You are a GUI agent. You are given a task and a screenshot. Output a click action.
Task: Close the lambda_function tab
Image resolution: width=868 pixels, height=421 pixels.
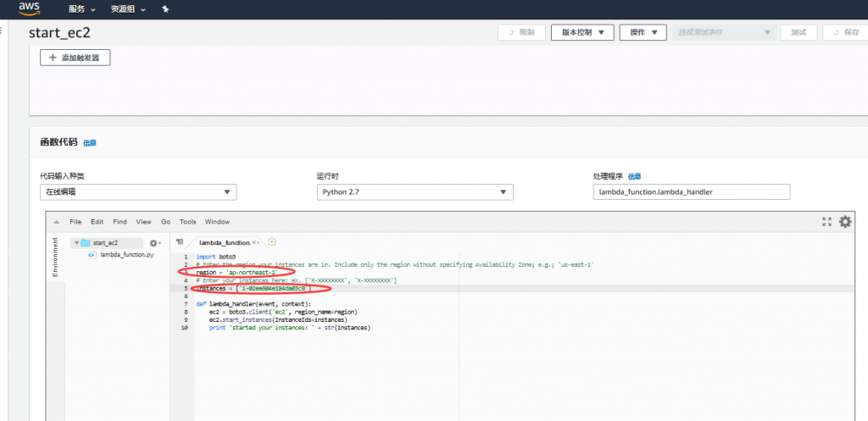(x=255, y=242)
